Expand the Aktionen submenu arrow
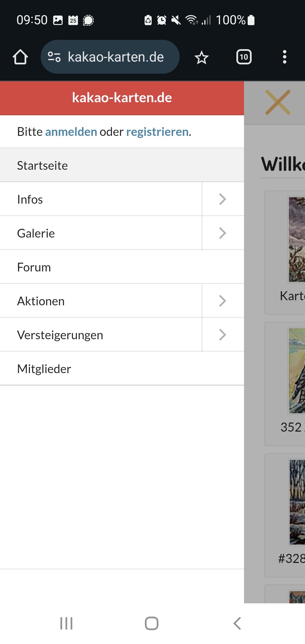The image size is (305, 644). coord(223,301)
